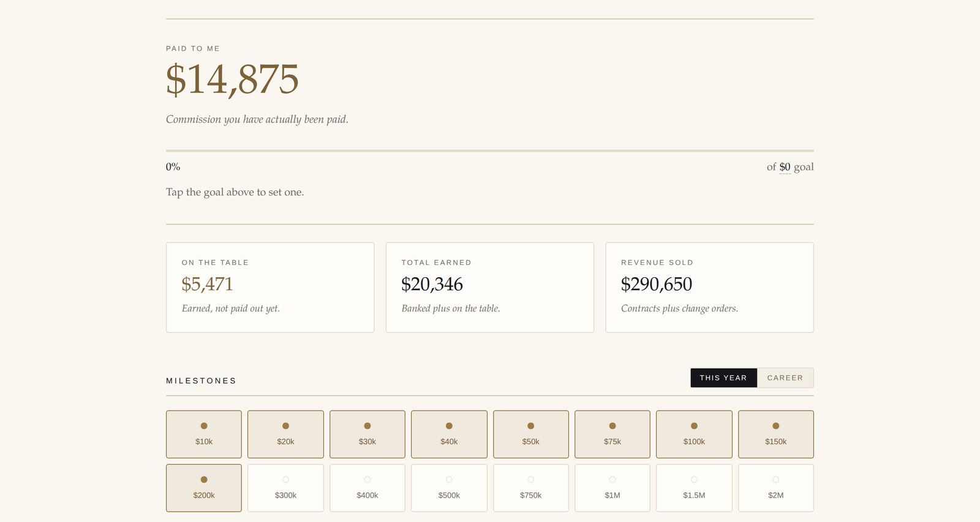Select the $1M milestone tile

pyautogui.click(x=612, y=488)
